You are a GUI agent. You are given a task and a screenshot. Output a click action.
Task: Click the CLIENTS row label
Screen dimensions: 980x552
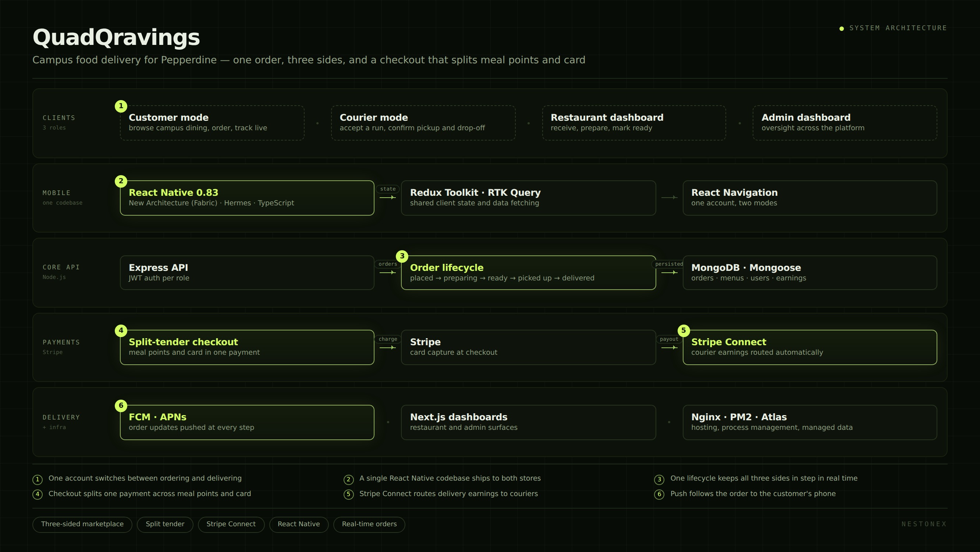(x=59, y=118)
